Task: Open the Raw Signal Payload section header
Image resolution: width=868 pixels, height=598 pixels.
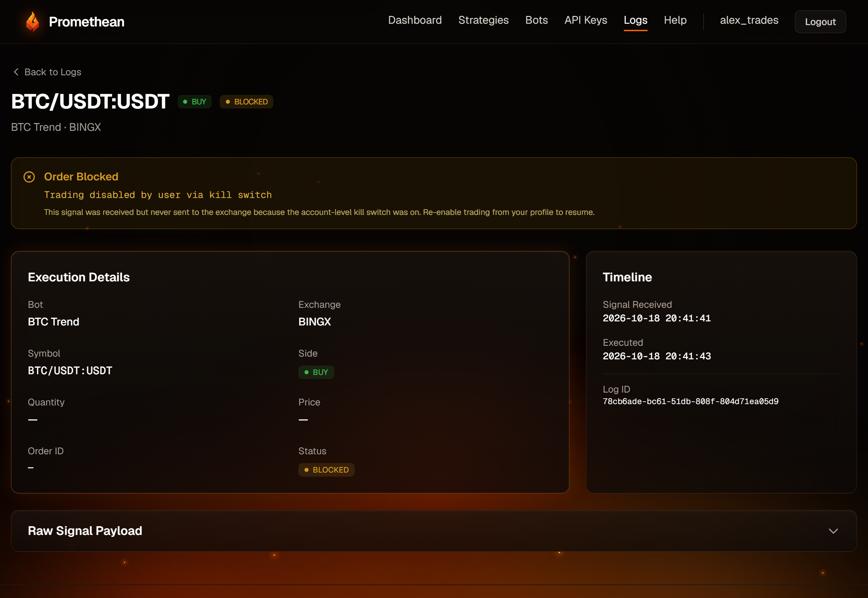Action: click(x=434, y=531)
